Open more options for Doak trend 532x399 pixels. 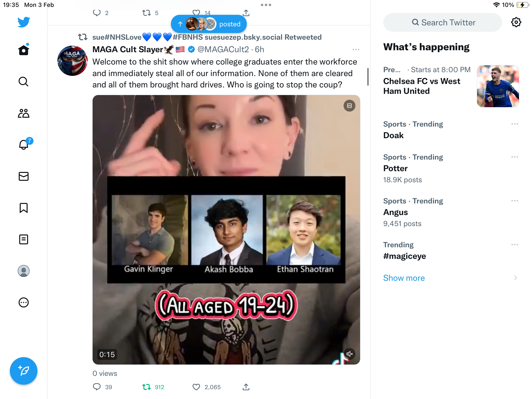(515, 124)
